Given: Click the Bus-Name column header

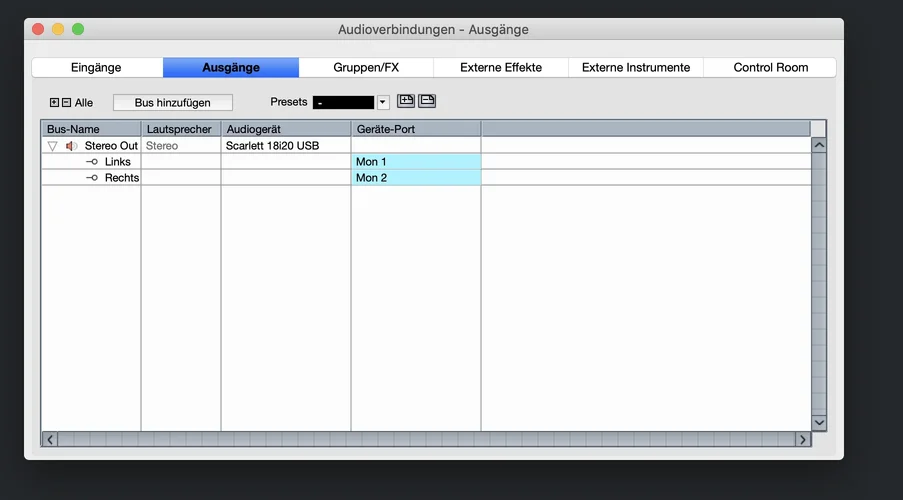Looking at the screenshot, I should point(92,129).
